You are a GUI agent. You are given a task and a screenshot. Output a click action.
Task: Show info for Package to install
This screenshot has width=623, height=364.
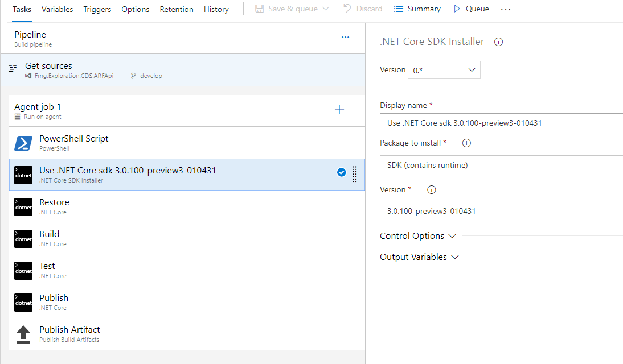466,143
